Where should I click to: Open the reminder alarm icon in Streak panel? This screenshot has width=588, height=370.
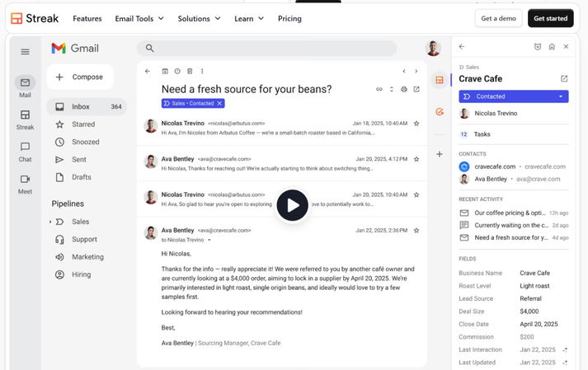coord(538,47)
